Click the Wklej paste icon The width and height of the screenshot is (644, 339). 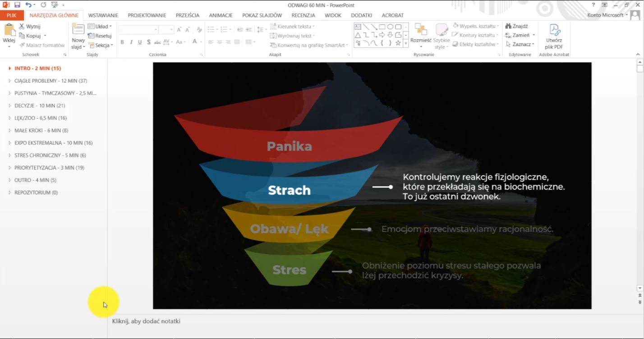tap(9, 31)
